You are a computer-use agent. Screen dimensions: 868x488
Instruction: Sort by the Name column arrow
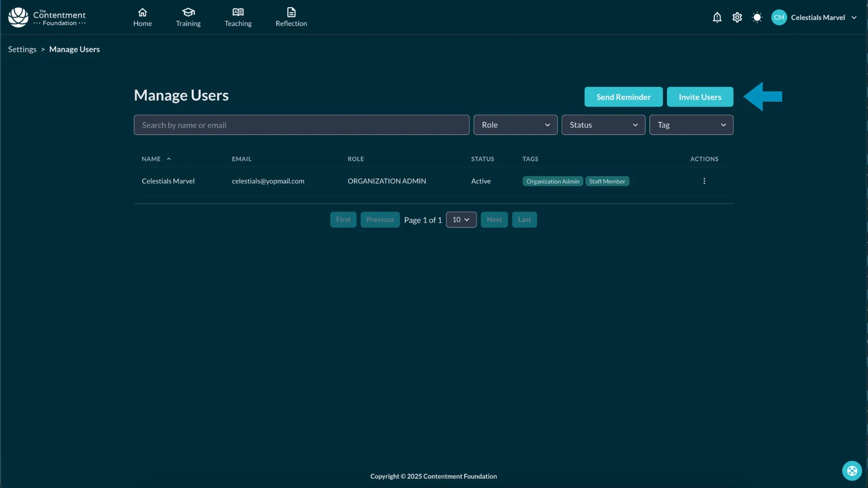(169, 159)
